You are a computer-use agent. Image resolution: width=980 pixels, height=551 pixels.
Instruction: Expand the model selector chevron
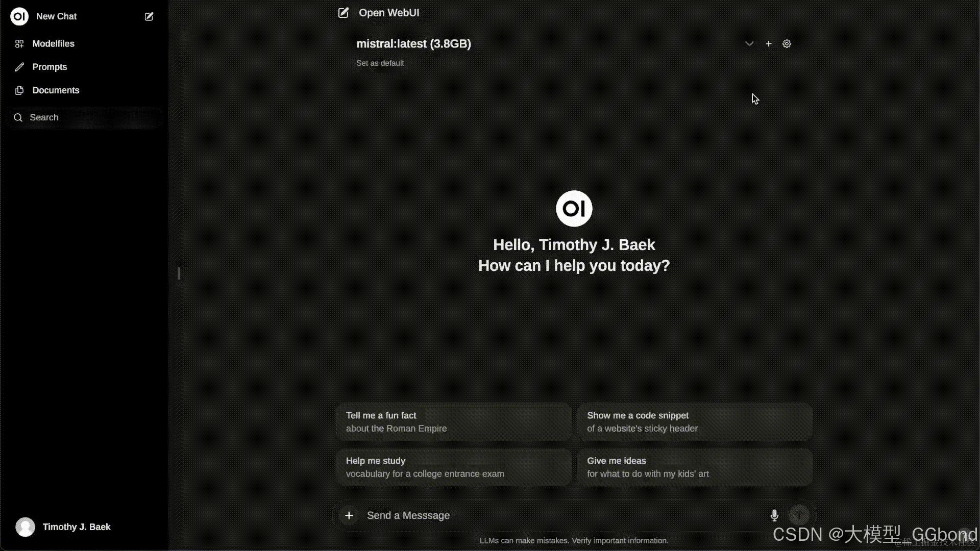[749, 44]
